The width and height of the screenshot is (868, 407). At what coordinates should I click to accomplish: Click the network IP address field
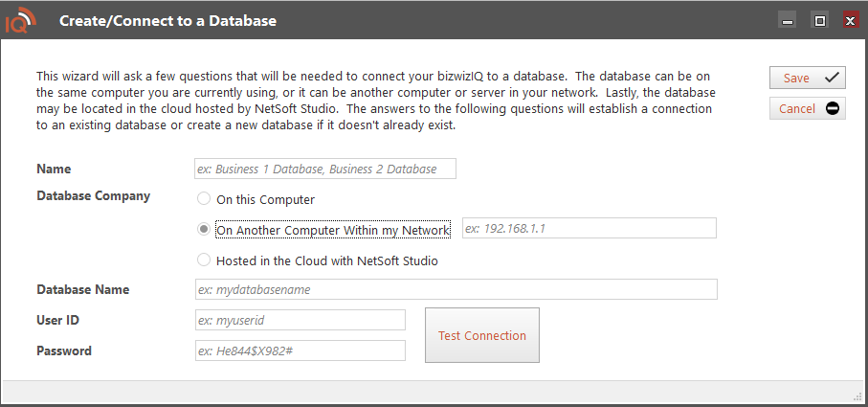(x=589, y=229)
